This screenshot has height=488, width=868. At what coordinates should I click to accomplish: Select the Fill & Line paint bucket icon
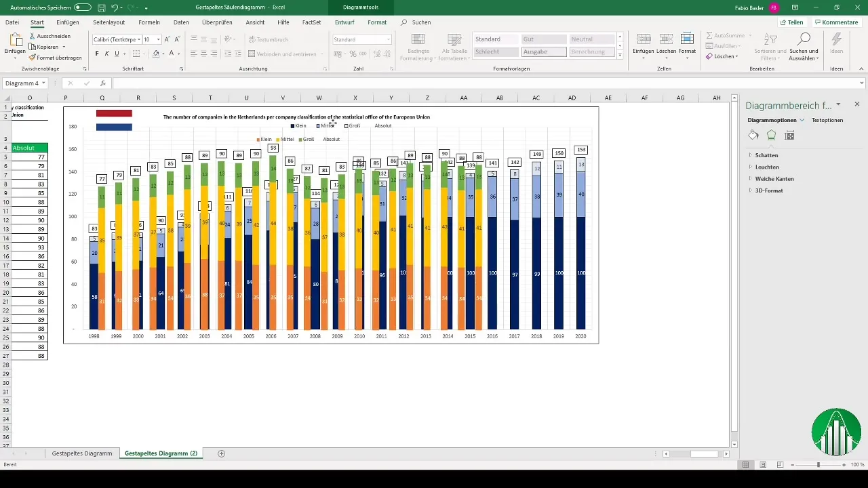(x=753, y=135)
